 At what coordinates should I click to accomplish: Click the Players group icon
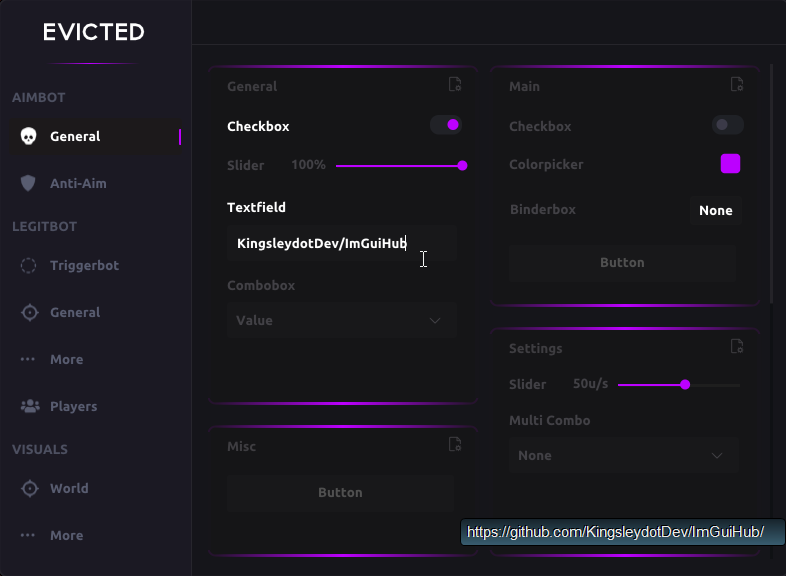tap(29, 406)
